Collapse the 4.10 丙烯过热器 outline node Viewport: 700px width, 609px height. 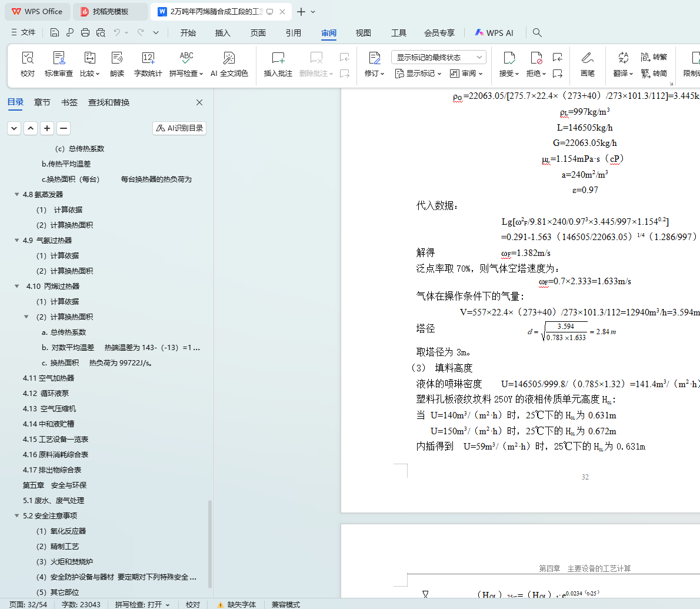pos(16,286)
